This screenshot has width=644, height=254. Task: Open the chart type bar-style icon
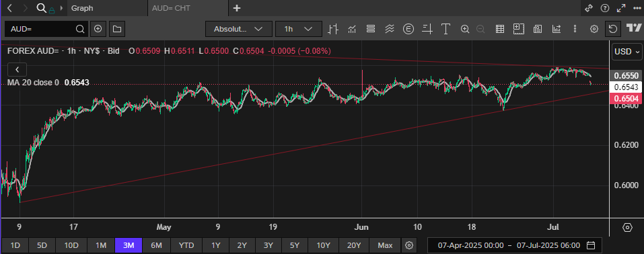pyautogui.click(x=333, y=29)
